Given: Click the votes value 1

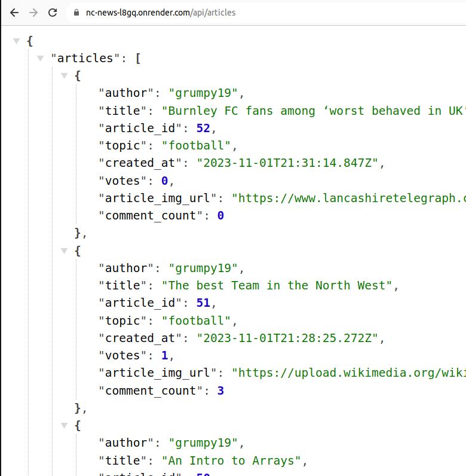Looking at the screenshot, I should (164, 355).
